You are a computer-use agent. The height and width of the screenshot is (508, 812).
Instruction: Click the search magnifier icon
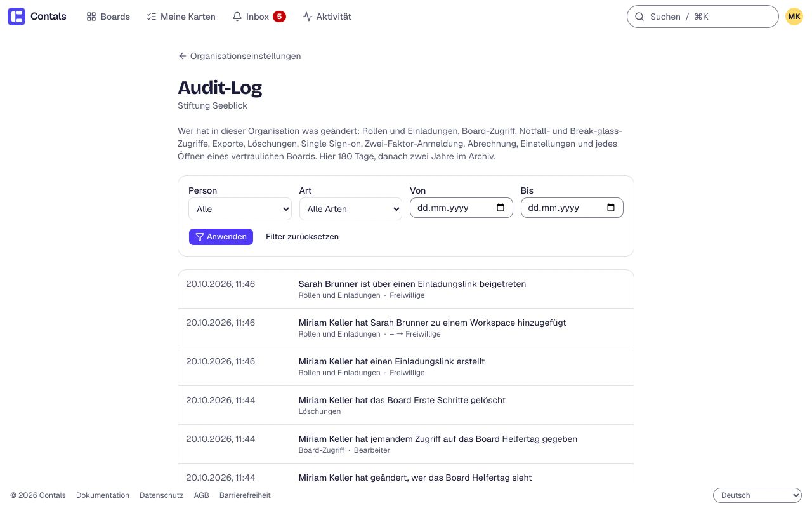(639, 17)
